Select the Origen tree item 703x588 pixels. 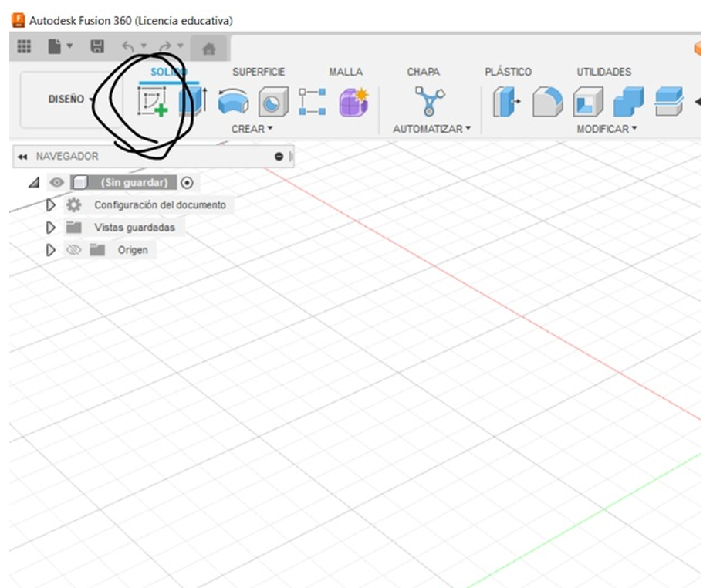click(133, 250)
